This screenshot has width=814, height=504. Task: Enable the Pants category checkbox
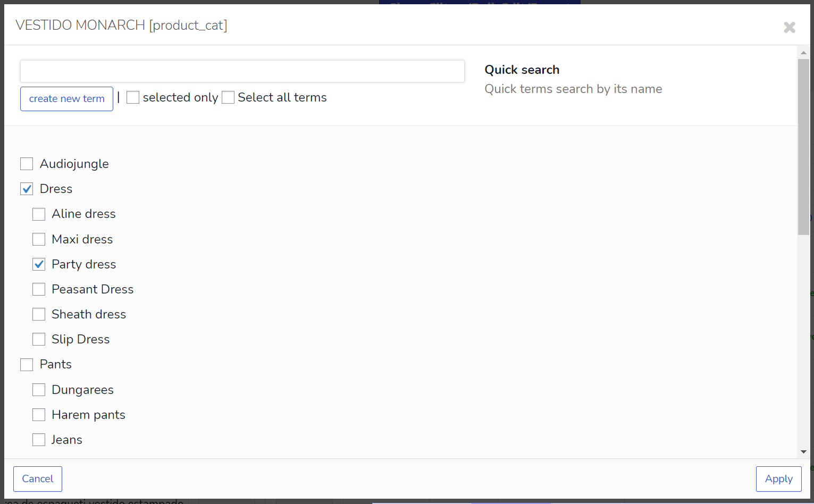(x=27, y=364)
